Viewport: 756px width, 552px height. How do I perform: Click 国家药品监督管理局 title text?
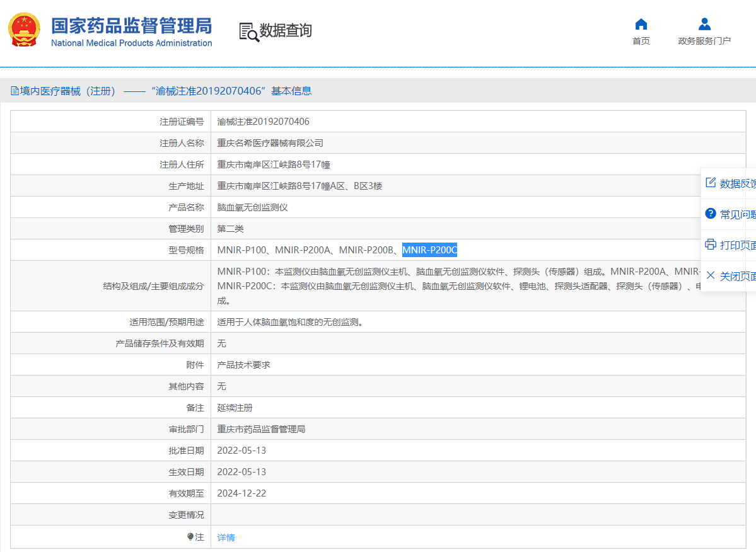tap(132, 26)
